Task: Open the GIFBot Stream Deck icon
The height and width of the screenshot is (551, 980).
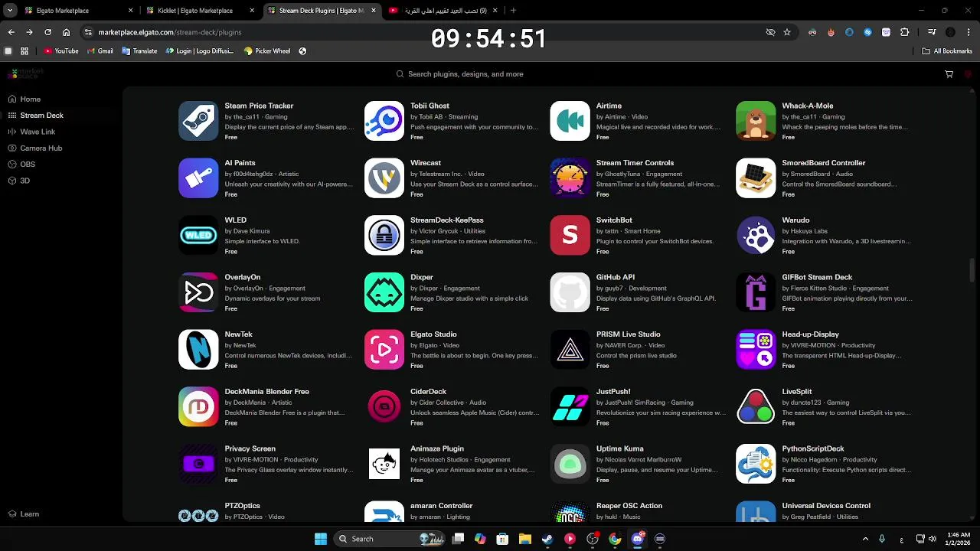Action: 756,292
